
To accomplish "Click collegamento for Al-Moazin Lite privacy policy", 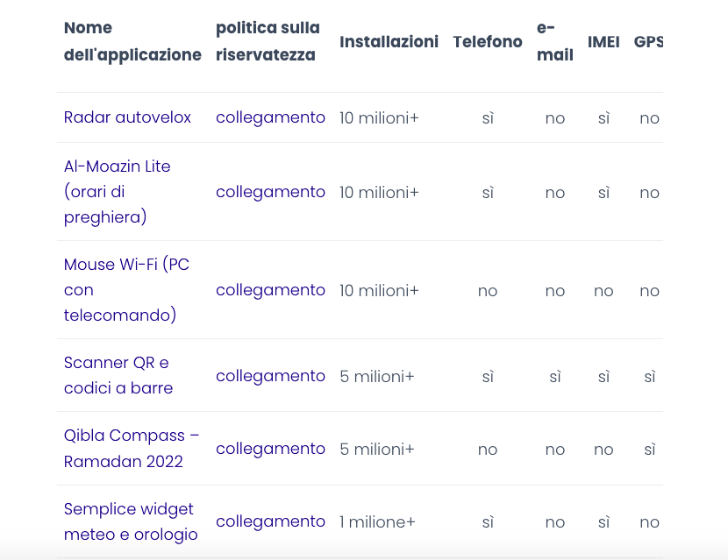I will (270, 192).
